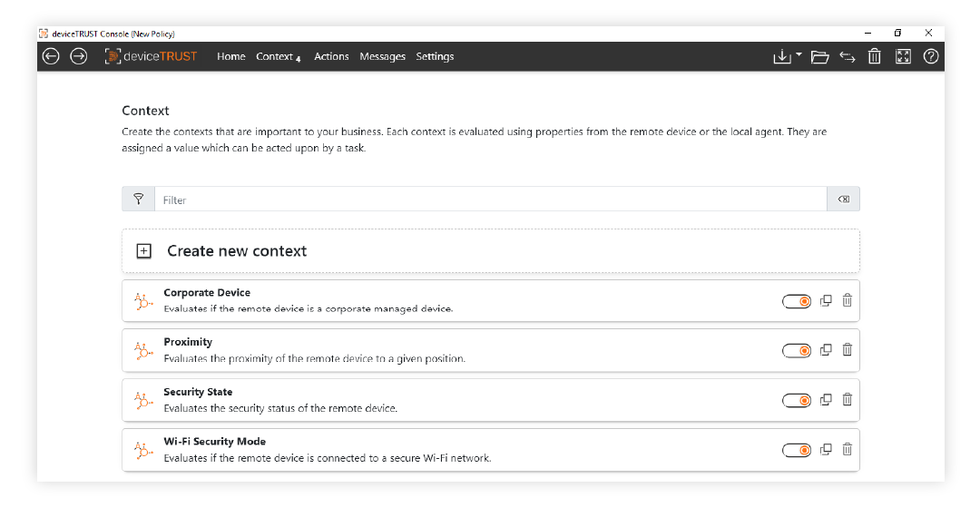Duplicate the Corporate Device context
Viewport: 980px width, 517px height.
[x=826, y=300]
